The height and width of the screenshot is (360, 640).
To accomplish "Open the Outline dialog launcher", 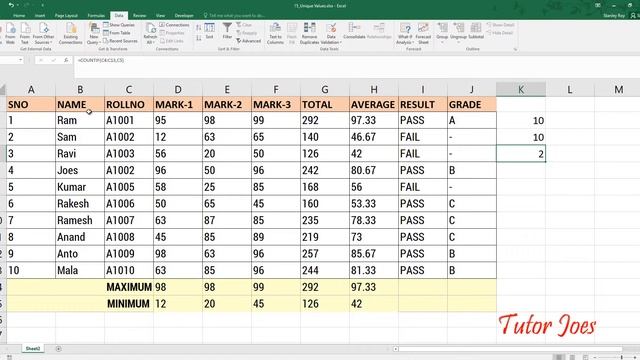I will coord(515,49).
